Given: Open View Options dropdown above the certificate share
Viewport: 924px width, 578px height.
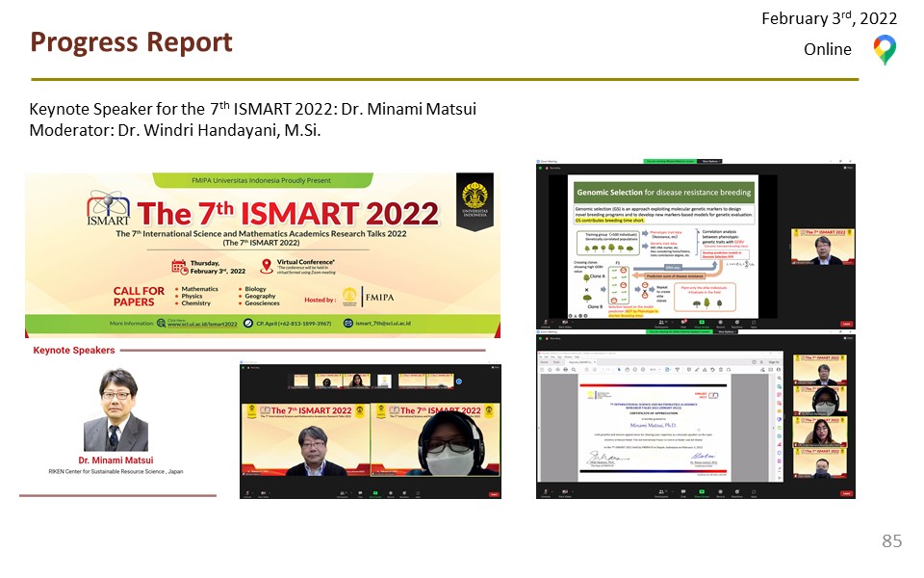Looking at the screenshot, I should pyautogui.click(x=727, y=331).
